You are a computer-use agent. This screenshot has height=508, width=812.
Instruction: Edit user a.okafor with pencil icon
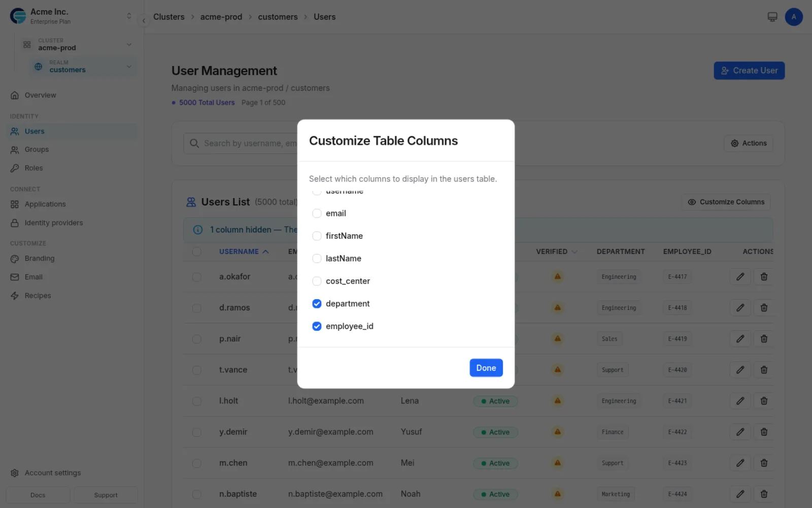[x=740, y=277]
